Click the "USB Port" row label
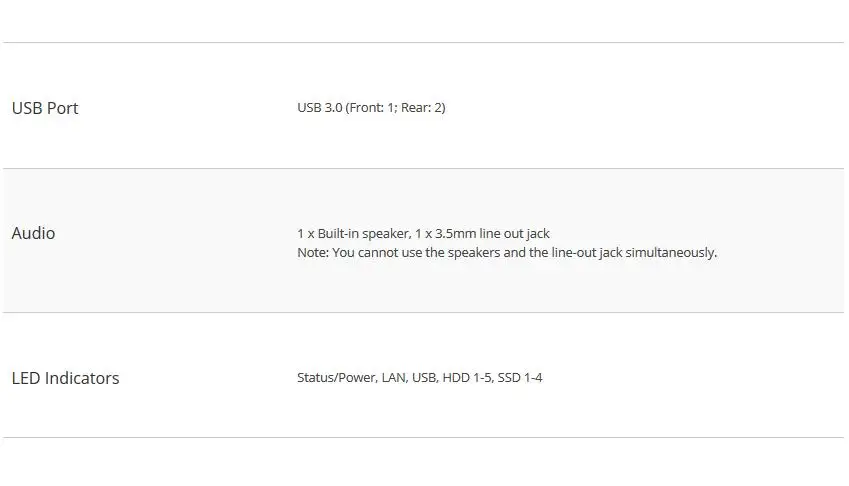The width and height of the screenshot is (849, 486). point(45,108)
